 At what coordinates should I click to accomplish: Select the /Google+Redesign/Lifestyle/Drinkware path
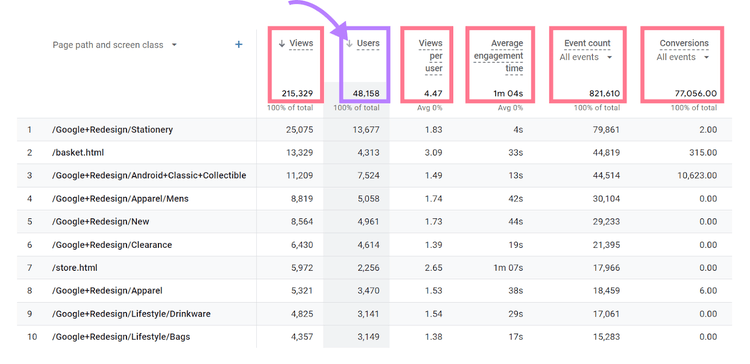tap(132, 314)
